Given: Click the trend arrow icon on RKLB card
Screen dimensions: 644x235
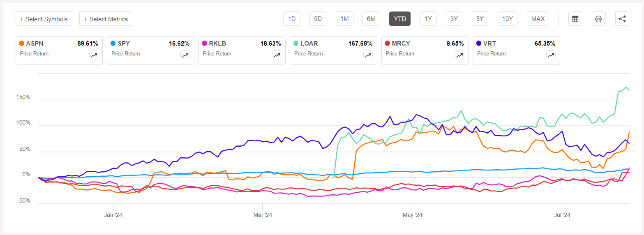Looking at the screenshot, I should pos(277,55).
